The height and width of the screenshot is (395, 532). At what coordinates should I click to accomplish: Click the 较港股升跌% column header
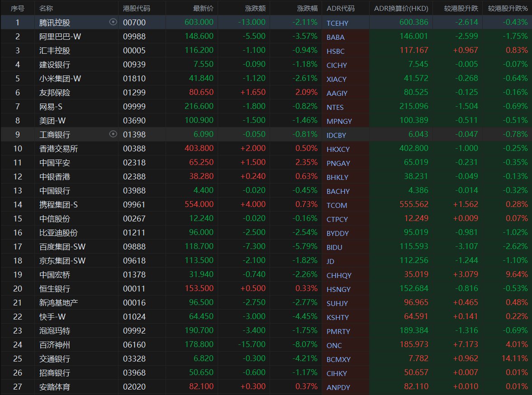click(x=508, y=8)
